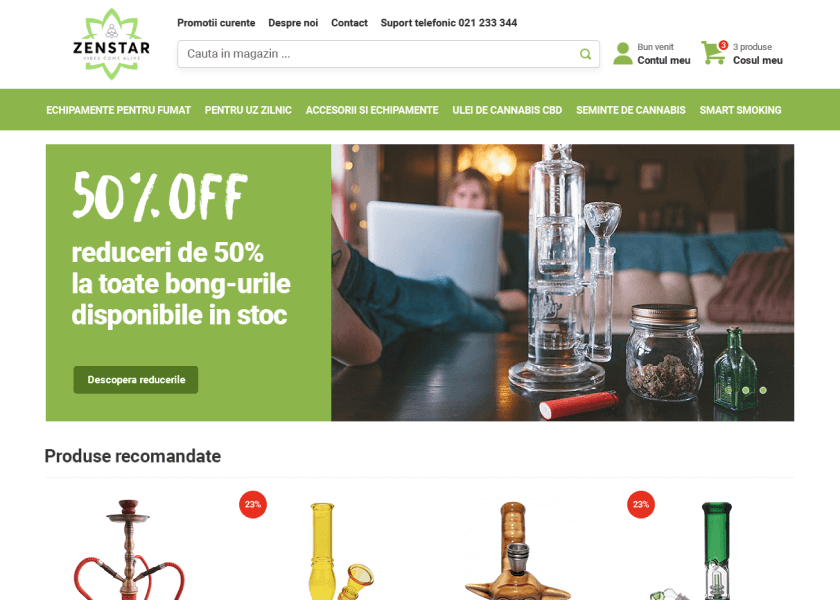This screenshot has height=600, width=840.
Task: Click the search magnifier icon
Action: coord(586,54)
